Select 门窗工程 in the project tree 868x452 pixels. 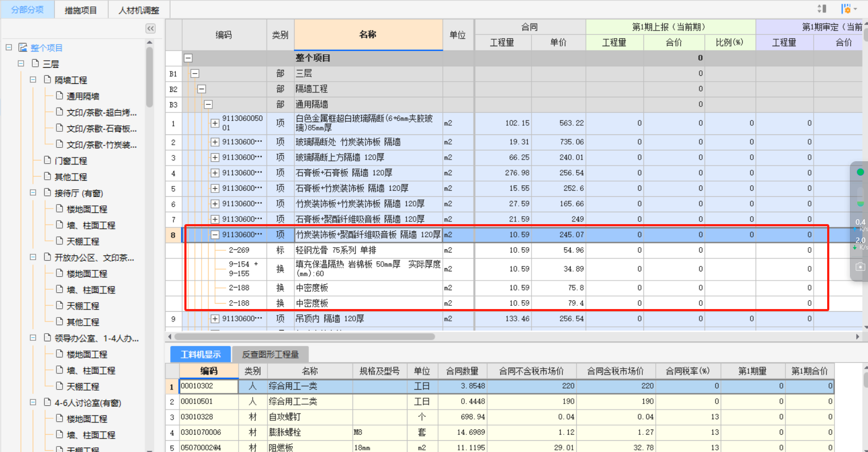pos(70,161)
